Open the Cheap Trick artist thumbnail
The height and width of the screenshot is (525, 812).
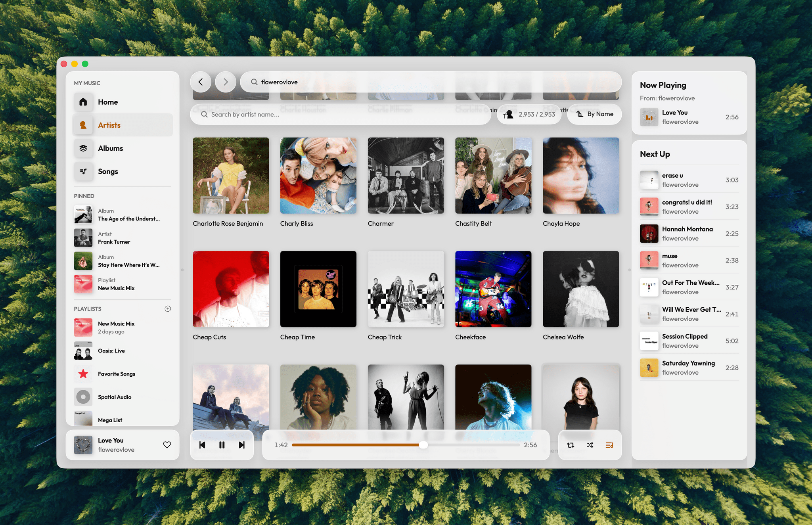point(406,289)
